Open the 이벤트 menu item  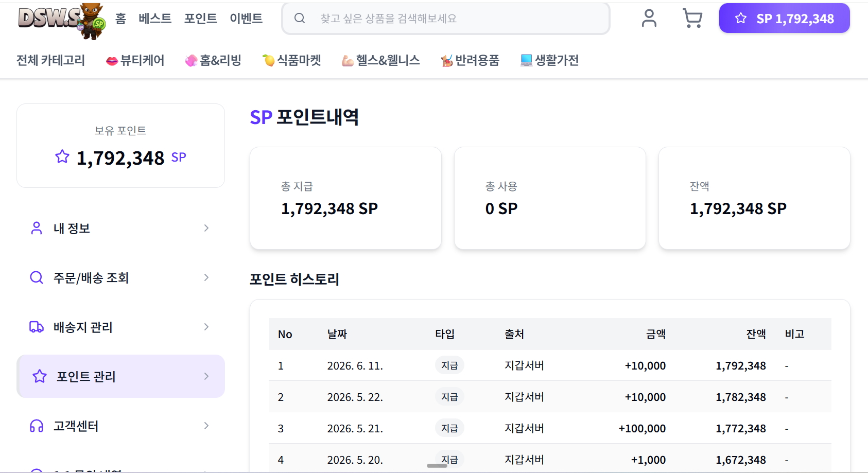246,19
